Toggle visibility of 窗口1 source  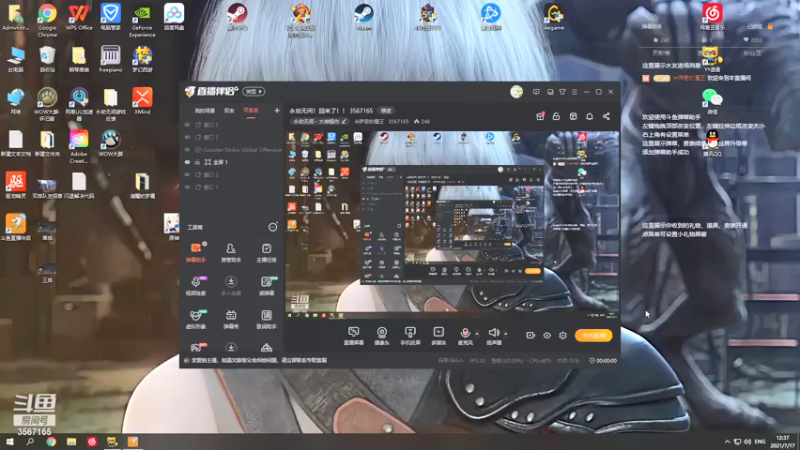click(187, 187)
